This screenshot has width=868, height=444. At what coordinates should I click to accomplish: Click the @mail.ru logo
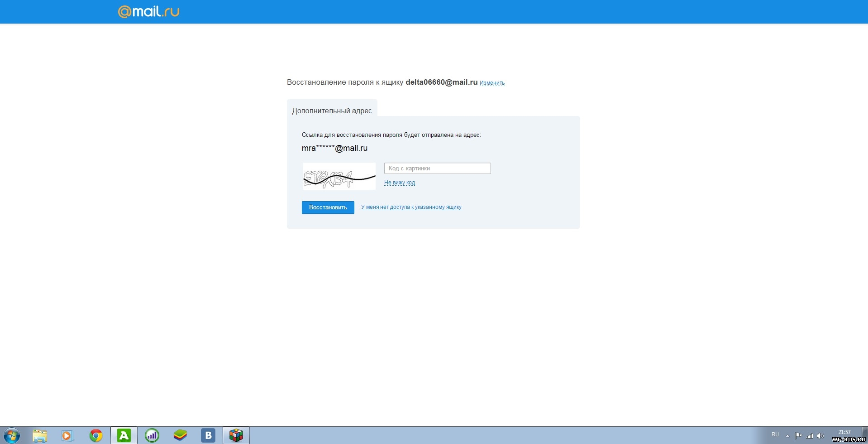148,11
